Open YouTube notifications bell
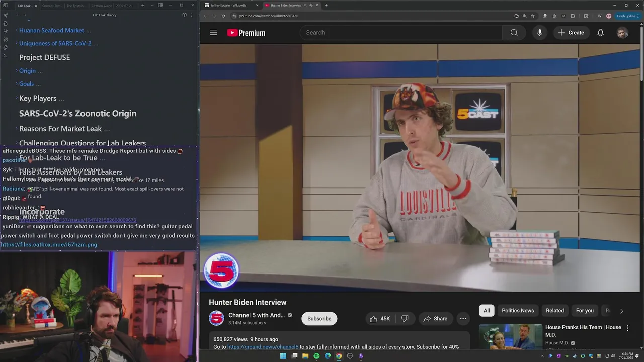The height and width of the screenshot is (362, 644). (x=600, y=33)
